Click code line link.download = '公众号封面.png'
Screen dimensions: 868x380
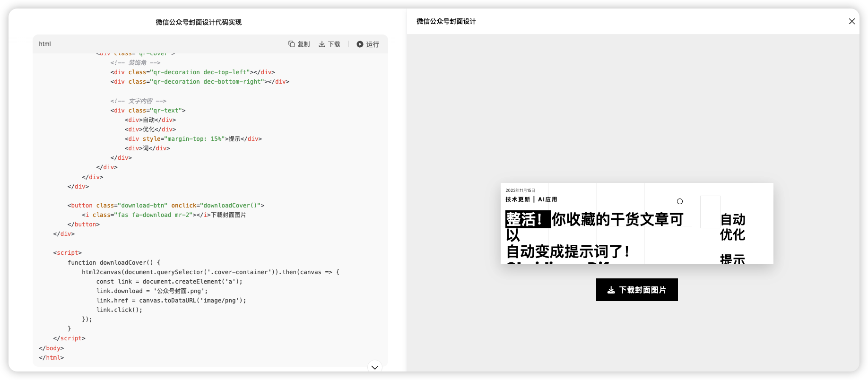pyautogui.click(x=152, y=291)
